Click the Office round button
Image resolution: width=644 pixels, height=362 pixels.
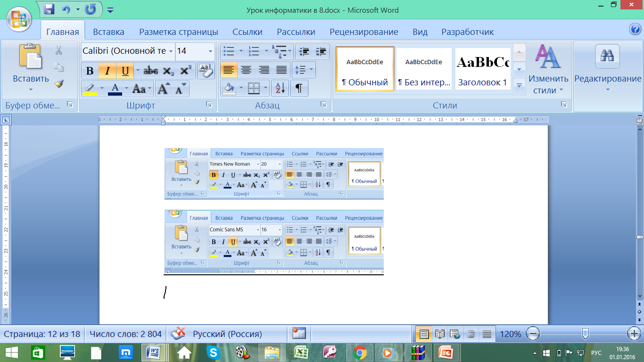(19, 19)
